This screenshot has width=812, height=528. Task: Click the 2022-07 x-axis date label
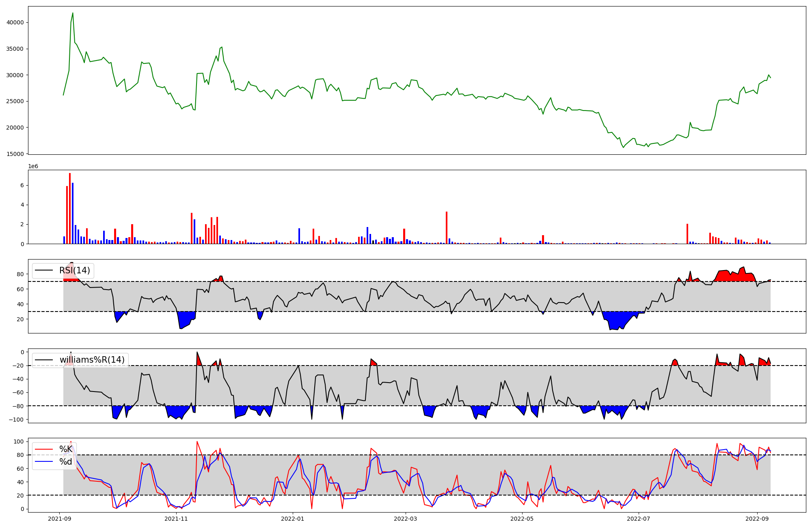click(639, 519)
